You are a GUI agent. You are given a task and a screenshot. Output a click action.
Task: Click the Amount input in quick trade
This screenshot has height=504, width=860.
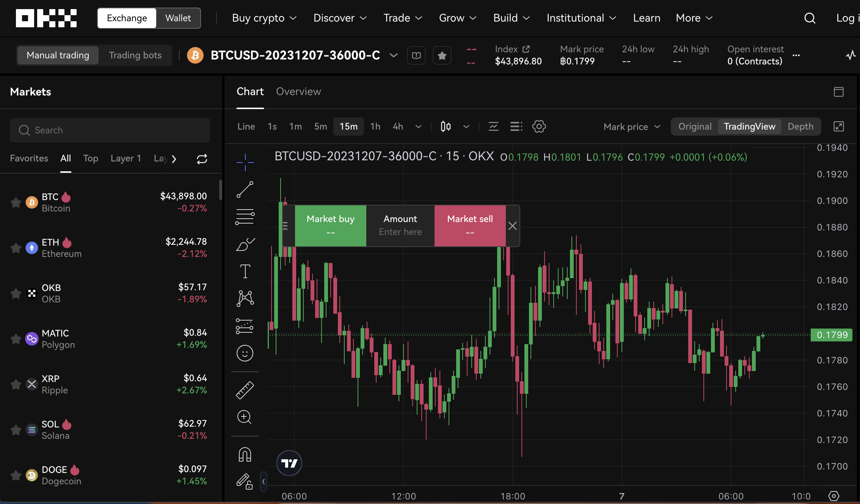coord(400,226)
